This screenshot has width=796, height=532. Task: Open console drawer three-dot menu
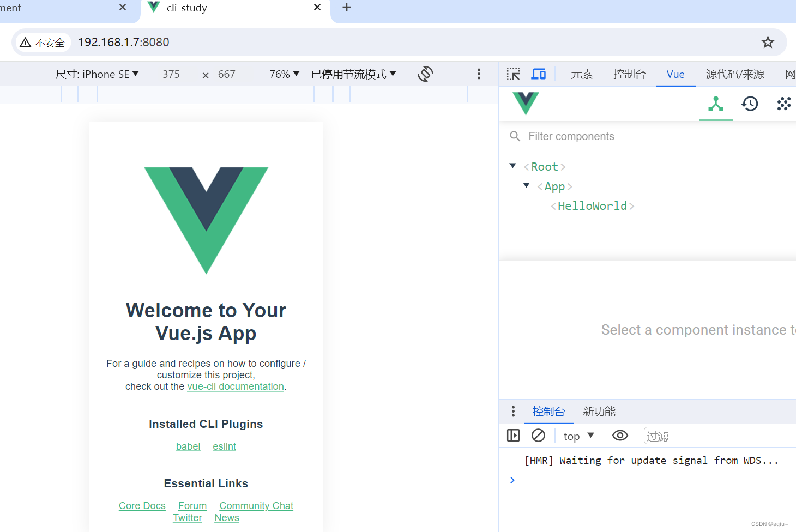(x=513, y=411)
